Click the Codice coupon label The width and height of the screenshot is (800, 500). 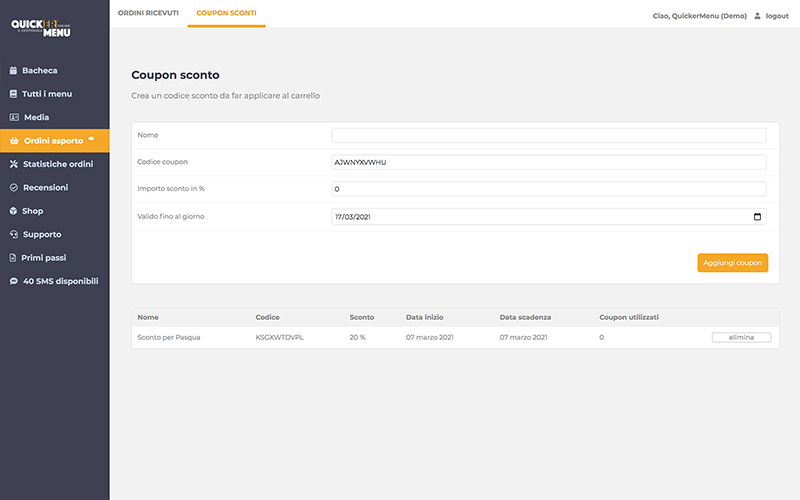point(163,162)
